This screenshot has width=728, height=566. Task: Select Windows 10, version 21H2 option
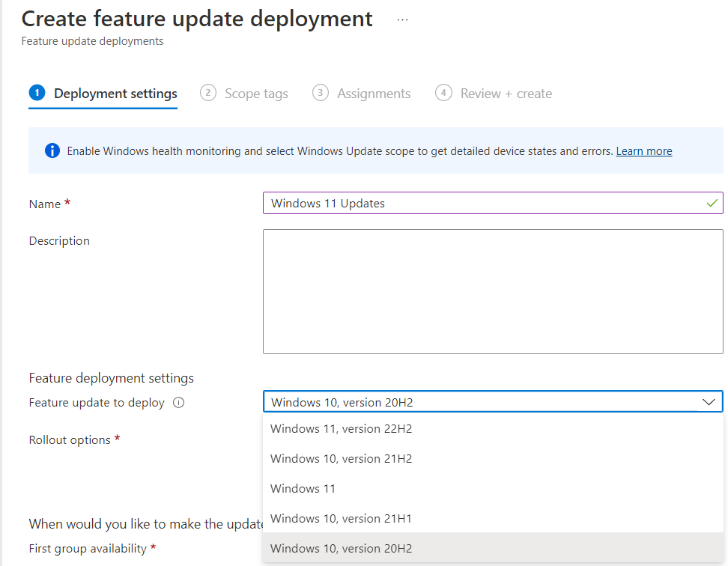coord(493,458)
